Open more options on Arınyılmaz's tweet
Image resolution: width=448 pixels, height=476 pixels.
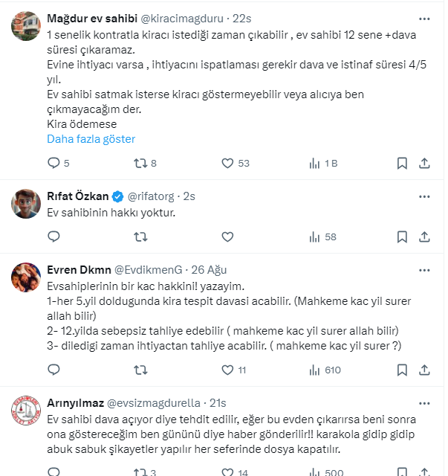click(x=424, y=402)
